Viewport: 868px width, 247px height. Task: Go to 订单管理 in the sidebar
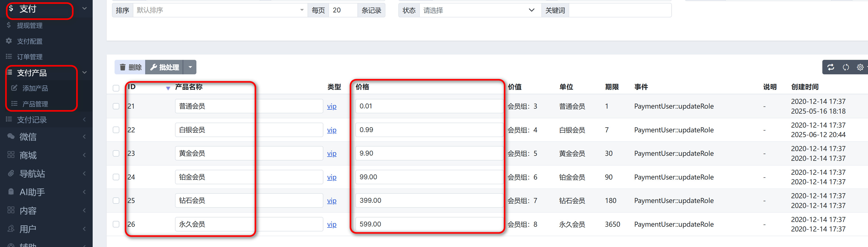[x=30, y=56]
